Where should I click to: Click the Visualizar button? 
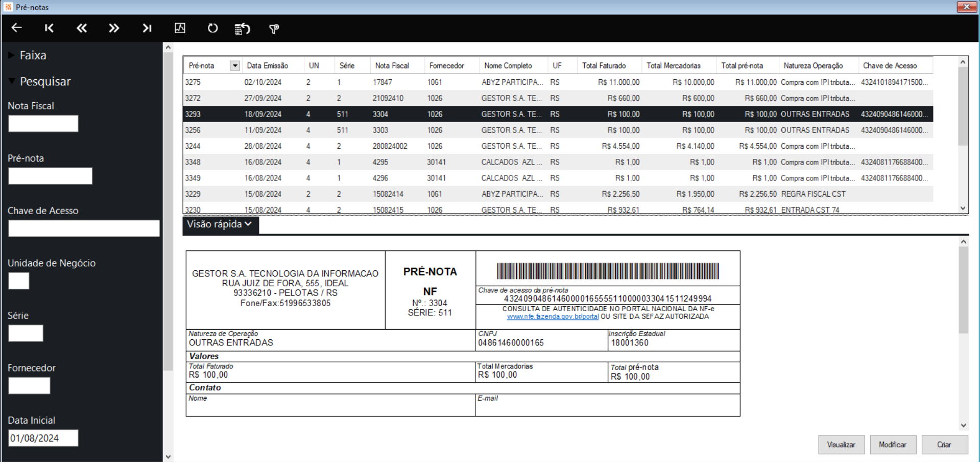pos(841,445)
